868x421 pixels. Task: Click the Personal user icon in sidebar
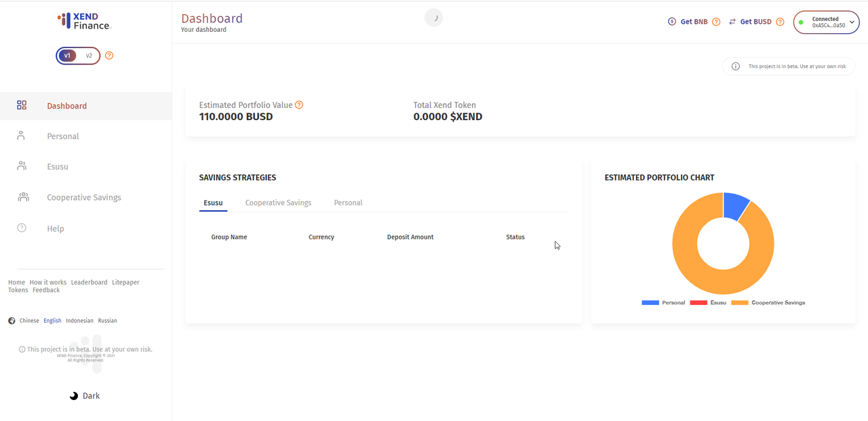pyautogui.click(x=21, y=136)
